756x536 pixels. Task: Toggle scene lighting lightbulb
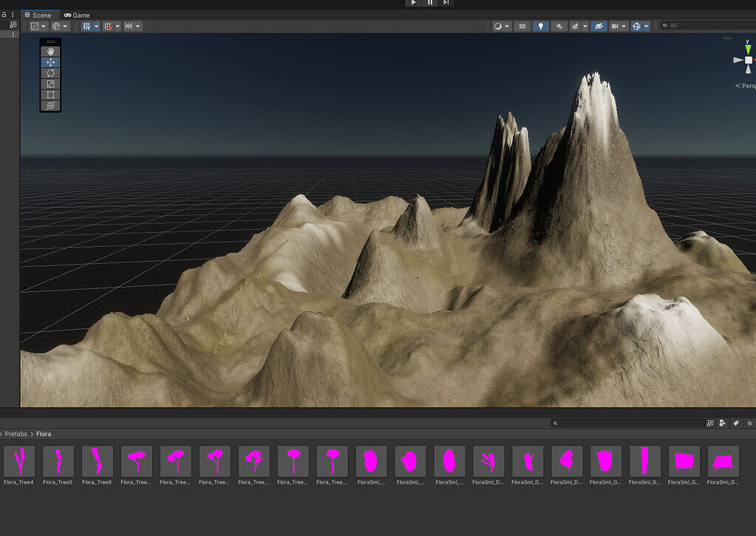pyautogui.click(x=541, y=26)
